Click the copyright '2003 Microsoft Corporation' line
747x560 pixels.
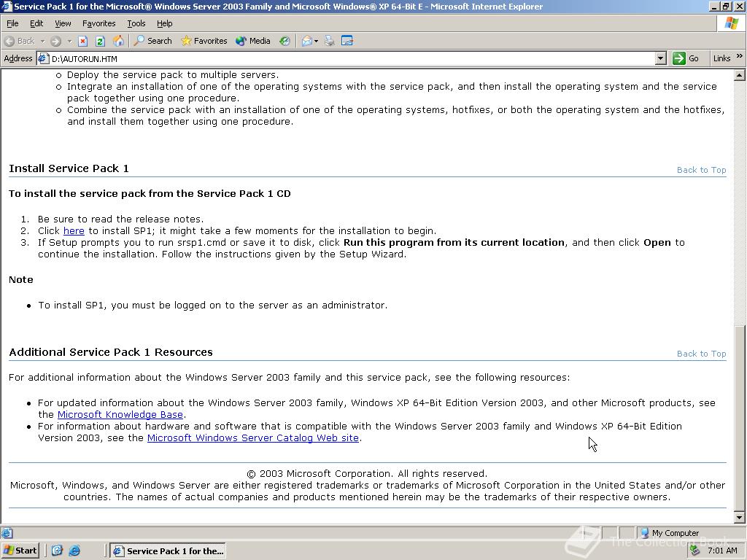pyautogui.click(x=368, y=474)
